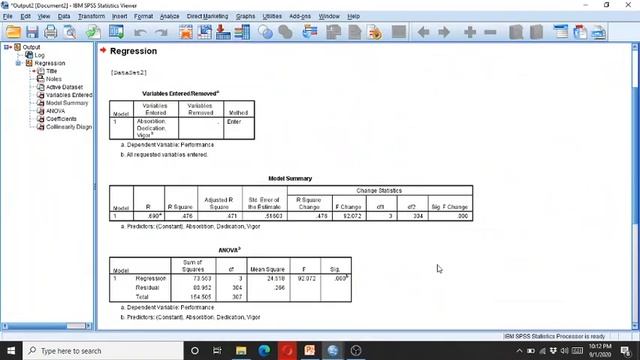Click the gray pages icon left of the dimmed document icon
Image resolution: width=640 pixels, height=360 pixels.
click(334, 32)
